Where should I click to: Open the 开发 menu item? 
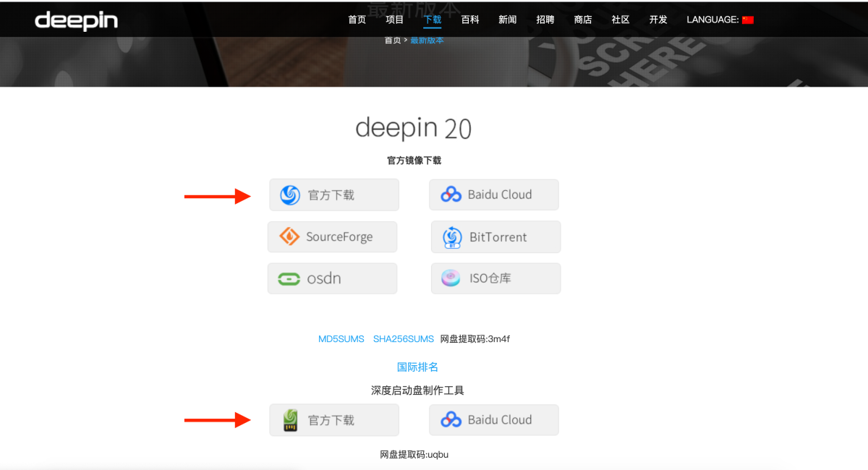(658, 20)
